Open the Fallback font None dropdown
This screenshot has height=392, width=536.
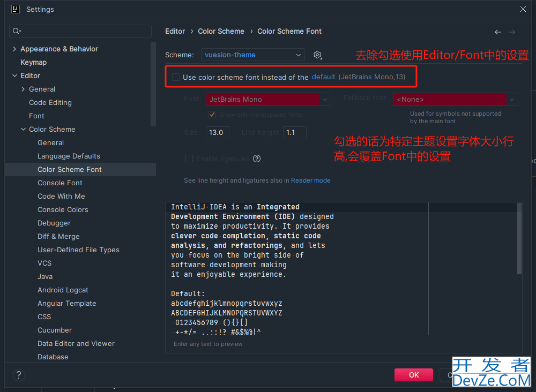pyautogui.click(x=455, y=100)
